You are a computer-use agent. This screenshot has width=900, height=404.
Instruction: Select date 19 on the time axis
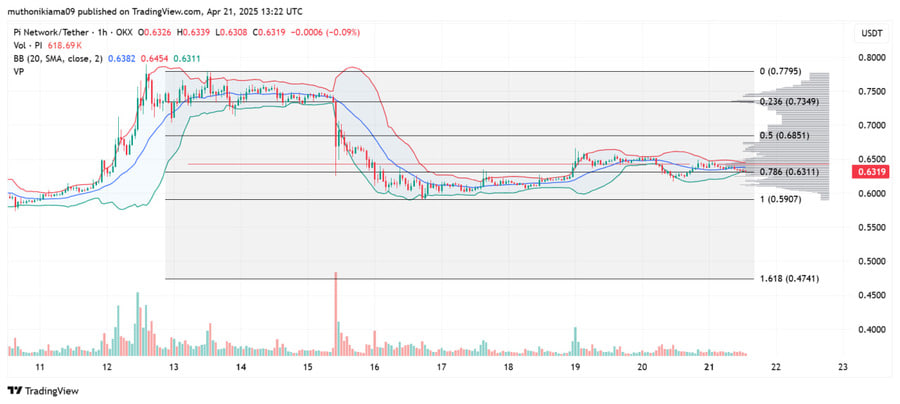click(x=575, y=367)
